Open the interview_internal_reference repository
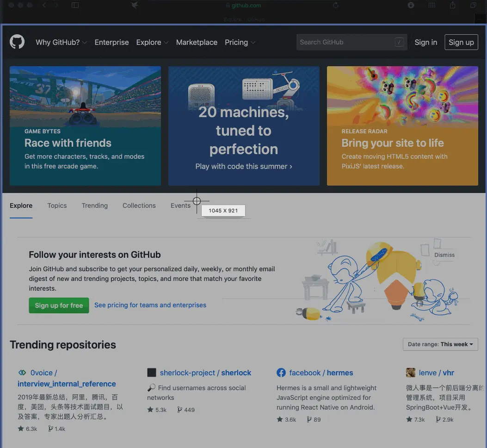The width and height of the screenshot is (487, 448). tap(67, 384)
